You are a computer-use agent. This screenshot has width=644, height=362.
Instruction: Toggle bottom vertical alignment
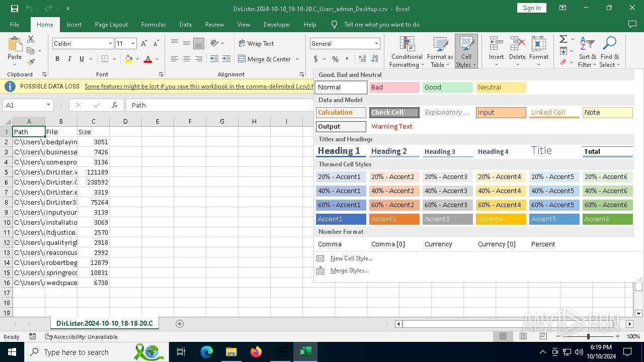click(199, 43)
